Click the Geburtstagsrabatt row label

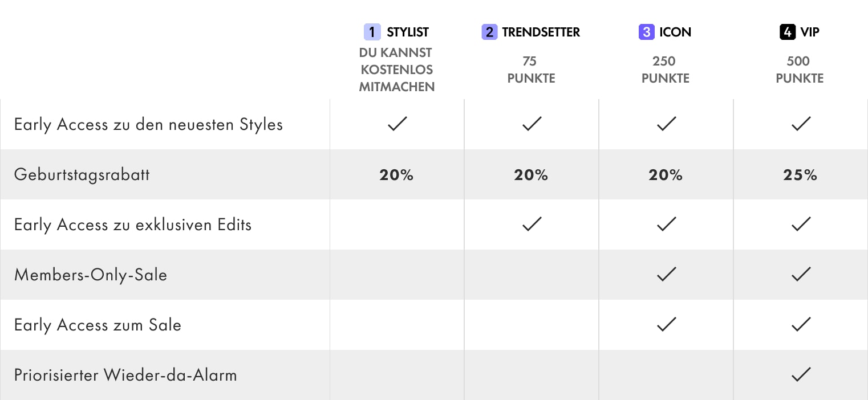82,174
